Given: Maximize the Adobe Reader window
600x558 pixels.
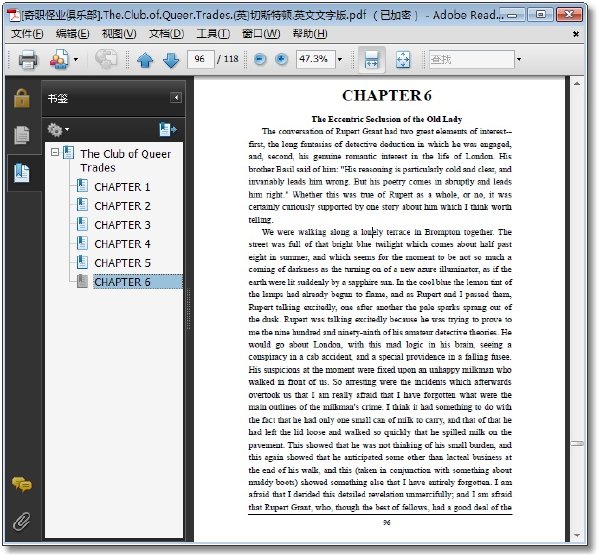Looking at the screenshot, I should tap(540, 15).
